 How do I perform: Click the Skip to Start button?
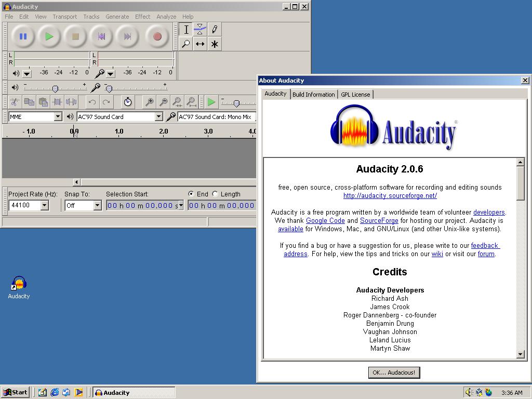click(101, 36)
